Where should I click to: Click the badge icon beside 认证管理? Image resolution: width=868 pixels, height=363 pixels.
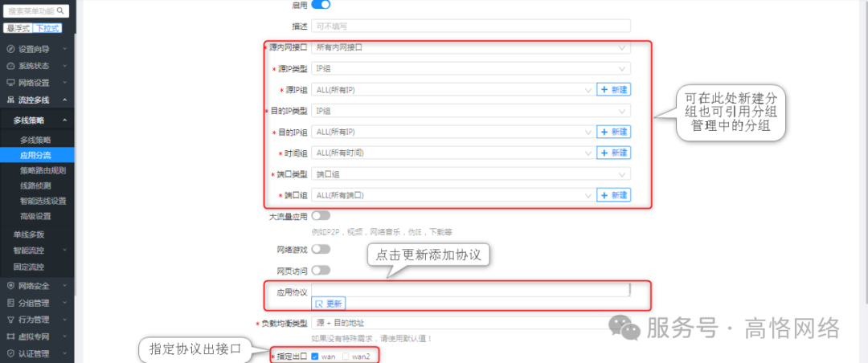[10, 353]
